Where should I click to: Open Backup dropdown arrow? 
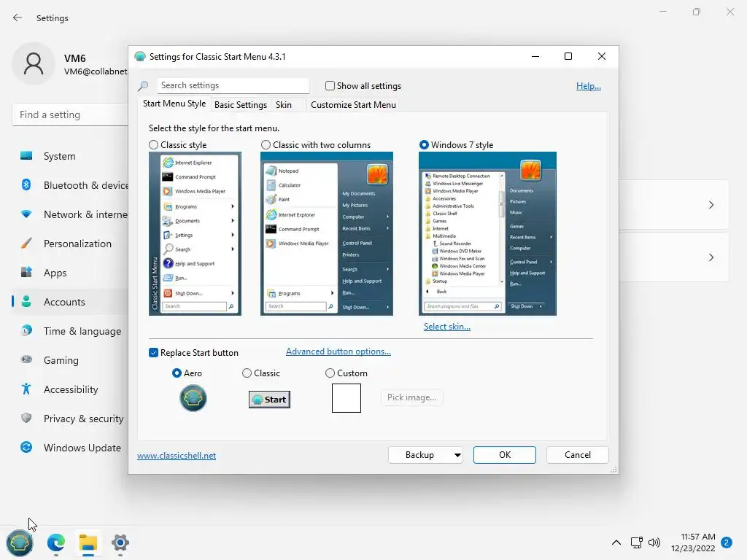457,455
